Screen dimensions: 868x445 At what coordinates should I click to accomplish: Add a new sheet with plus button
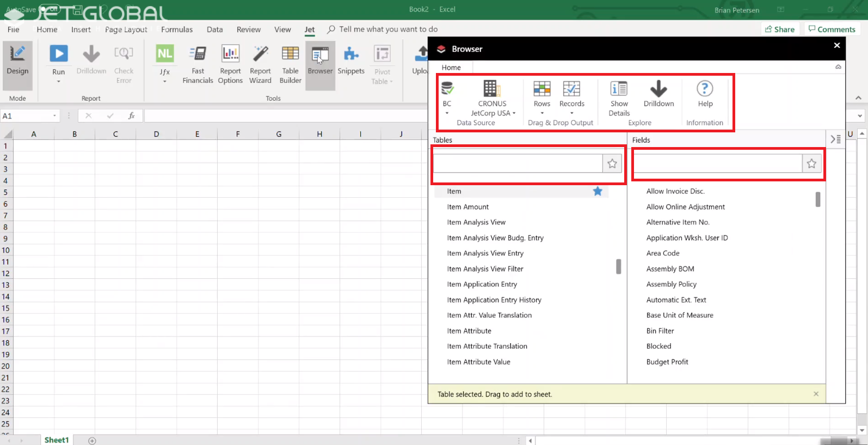(x=92, y=440)
